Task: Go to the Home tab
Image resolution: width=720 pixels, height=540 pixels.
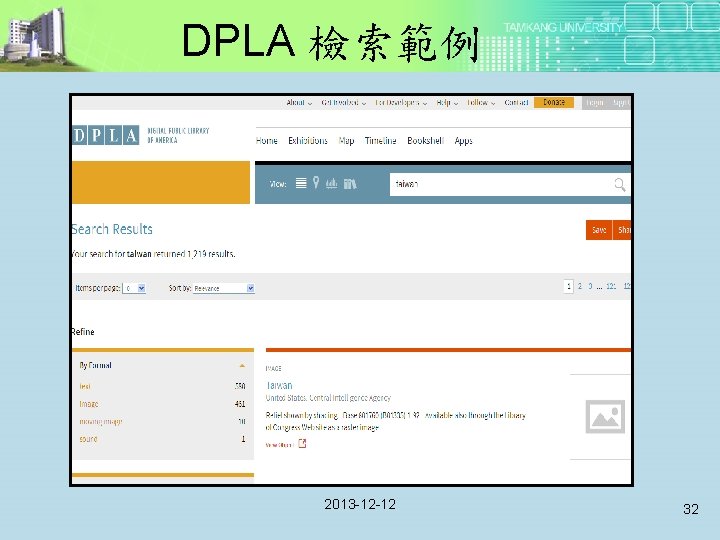Action: pos(266,141)
